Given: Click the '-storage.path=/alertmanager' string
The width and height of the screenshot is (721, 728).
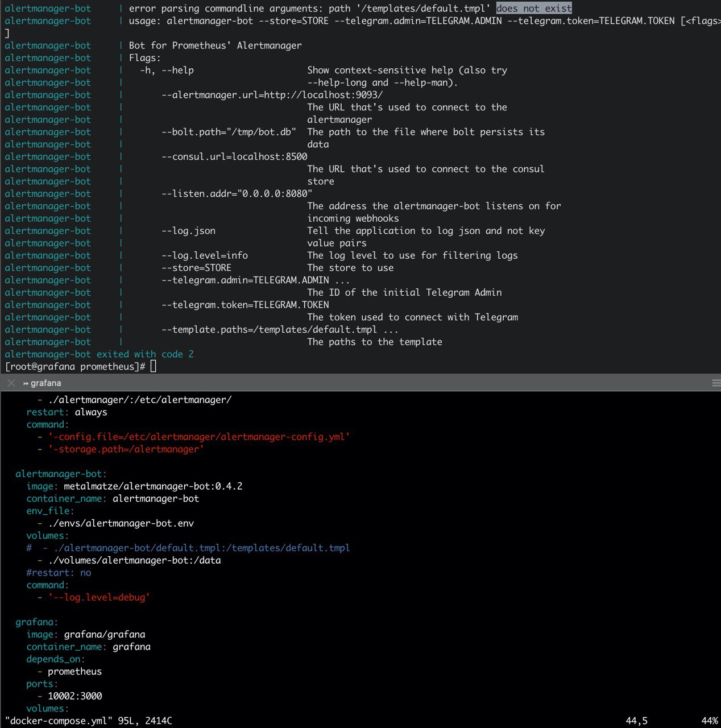Looking at the screenshot, I should click(x=126, y=449).
